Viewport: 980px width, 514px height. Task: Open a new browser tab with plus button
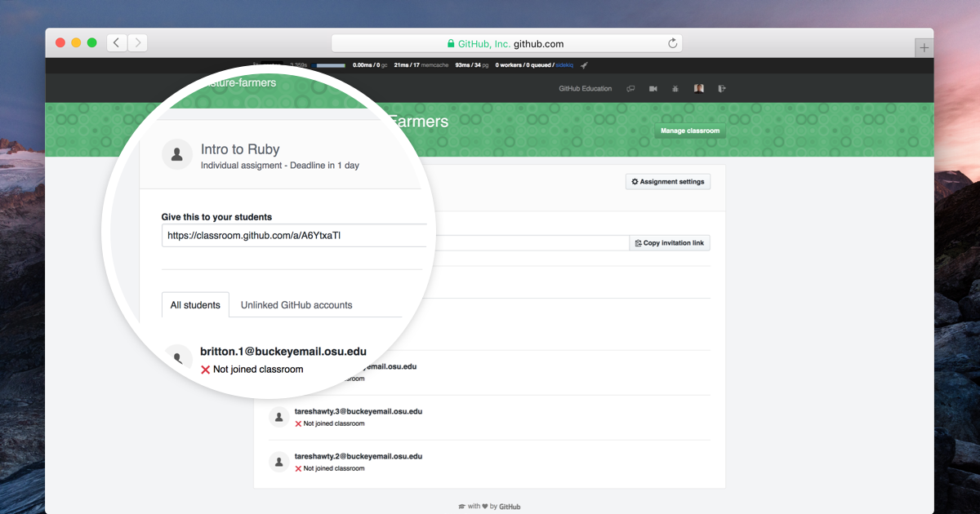(x=924, y=48)
